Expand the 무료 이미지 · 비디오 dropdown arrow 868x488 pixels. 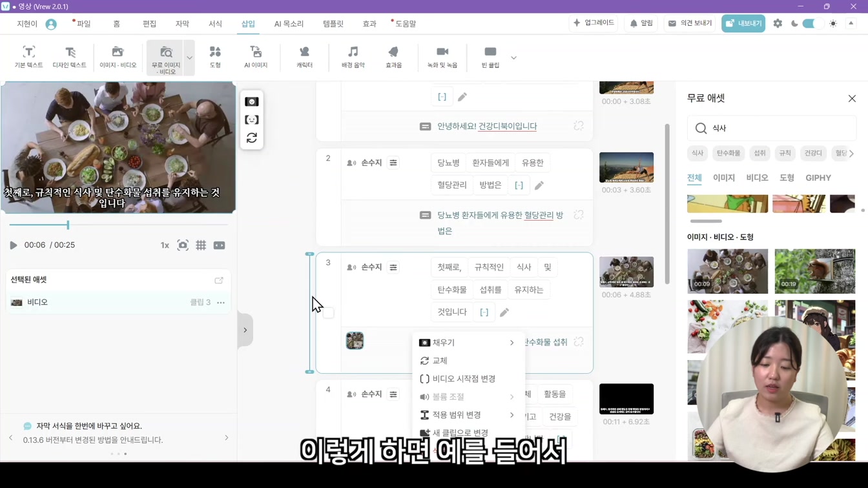point(189,58)
